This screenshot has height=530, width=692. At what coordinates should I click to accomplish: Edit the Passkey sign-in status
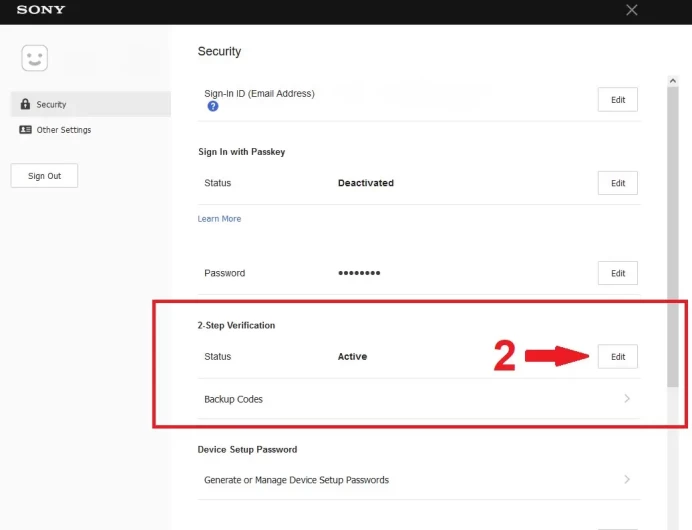tap(617, 183)
